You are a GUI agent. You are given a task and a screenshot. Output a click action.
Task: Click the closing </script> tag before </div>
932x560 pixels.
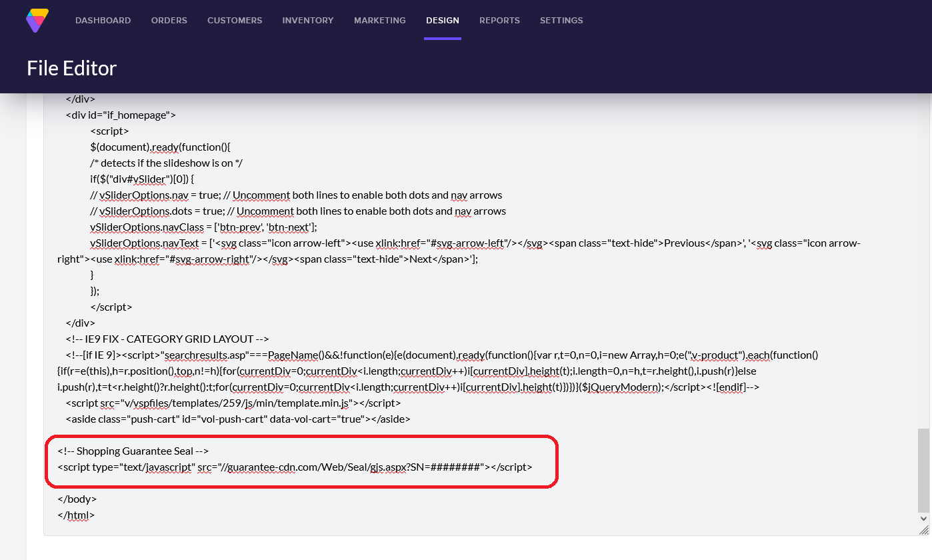pyautogui.click(x=111, y=307)
